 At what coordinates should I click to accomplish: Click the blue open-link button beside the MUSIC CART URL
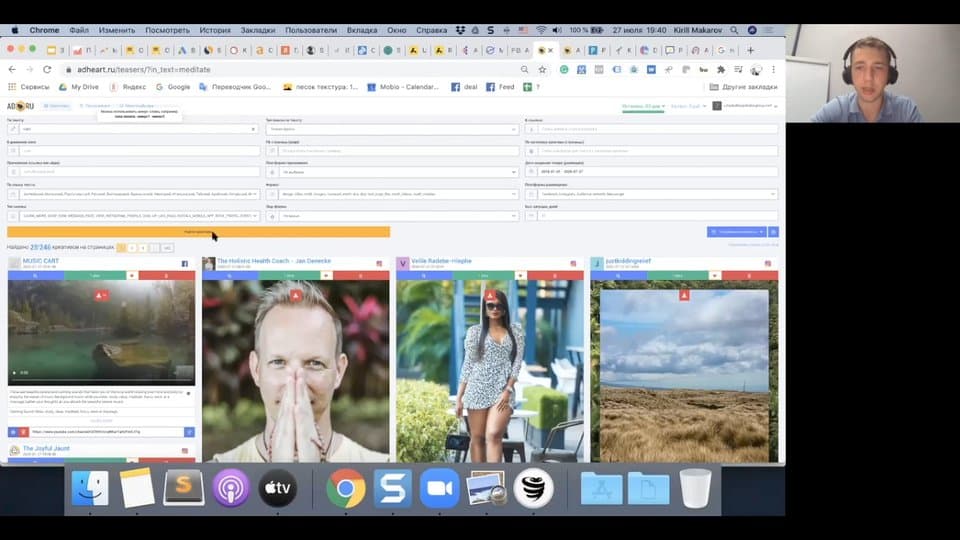pos(189,432)
